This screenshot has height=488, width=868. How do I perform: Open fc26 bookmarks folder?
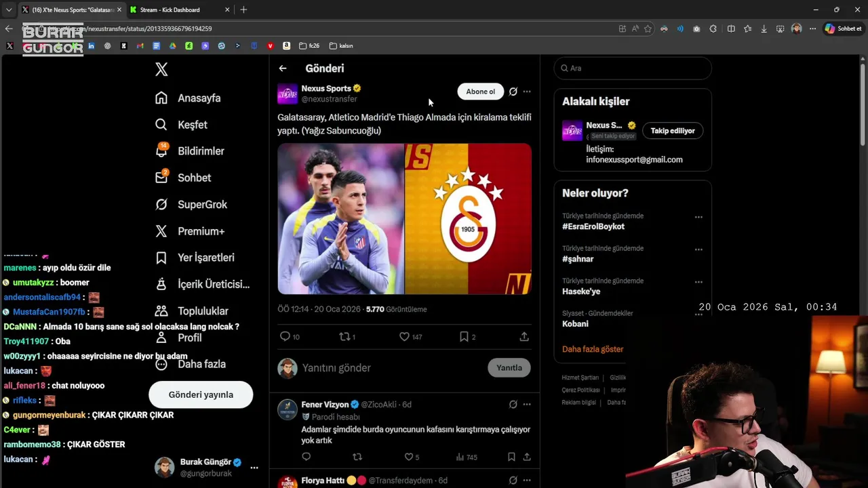point(308,46)
